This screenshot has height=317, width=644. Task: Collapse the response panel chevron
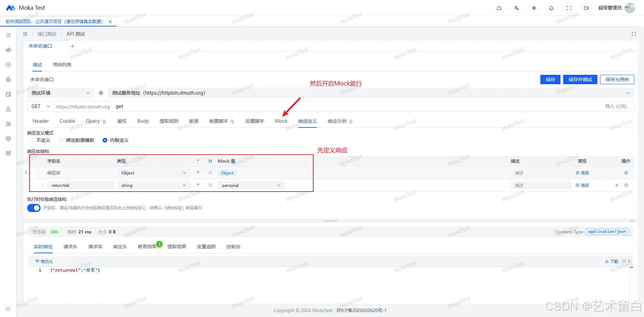[632, 221]
